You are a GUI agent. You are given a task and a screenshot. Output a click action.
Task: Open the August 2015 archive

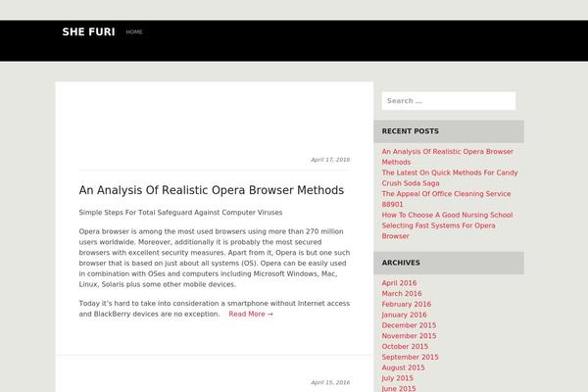(404, 367)
